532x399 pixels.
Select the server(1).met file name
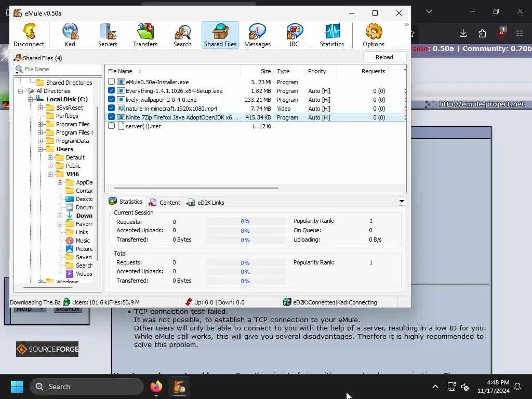[143, 126]
